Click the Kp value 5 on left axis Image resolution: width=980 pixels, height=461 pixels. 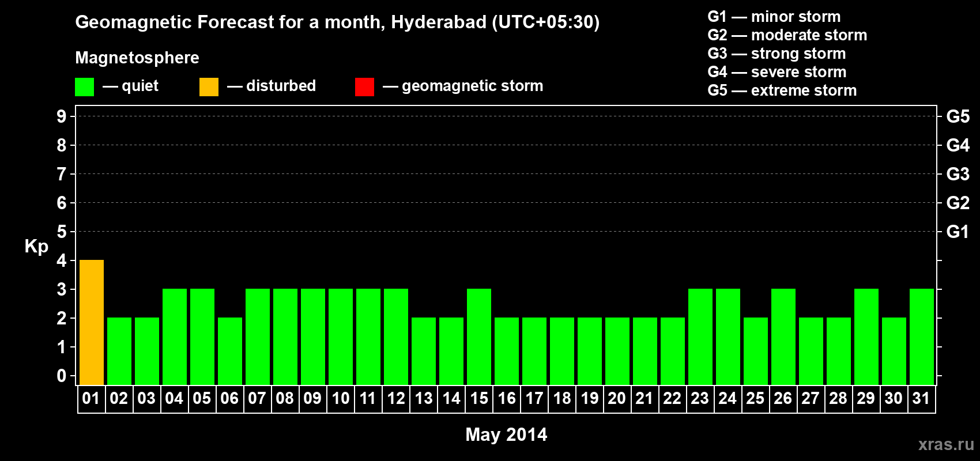(62, 232)
